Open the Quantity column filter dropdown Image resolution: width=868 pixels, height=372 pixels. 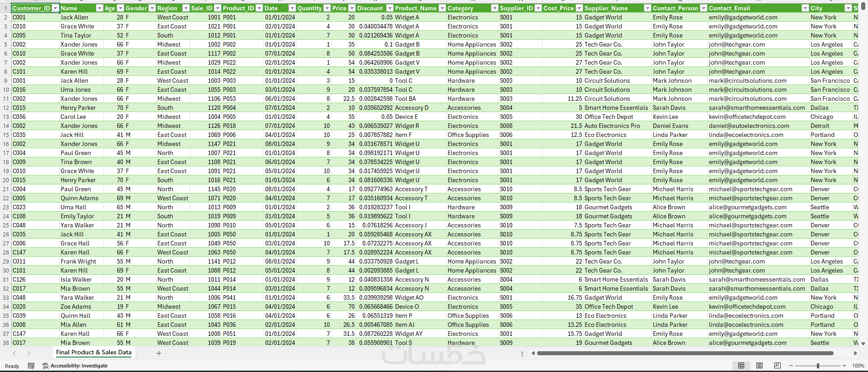click(326, 8)
